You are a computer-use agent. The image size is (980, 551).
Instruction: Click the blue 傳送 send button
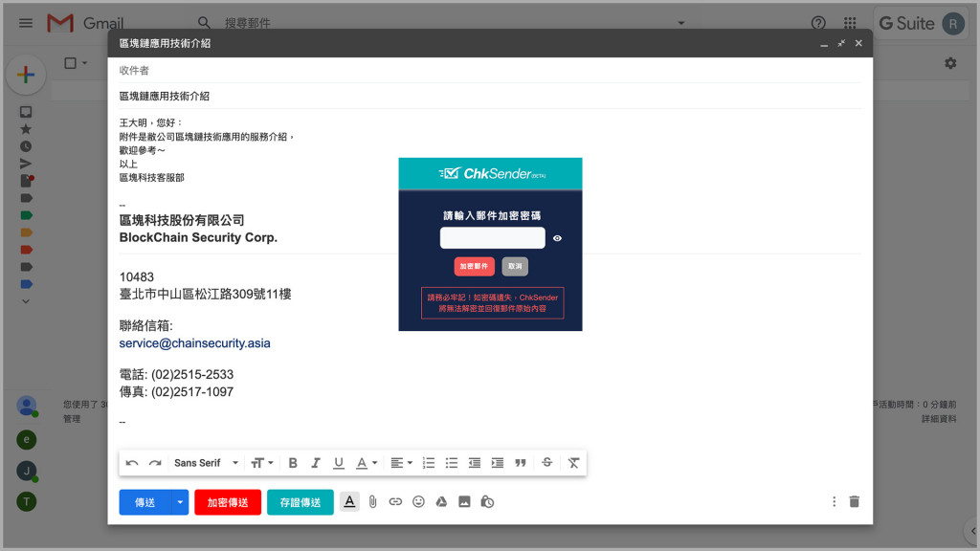click(145, 502)
